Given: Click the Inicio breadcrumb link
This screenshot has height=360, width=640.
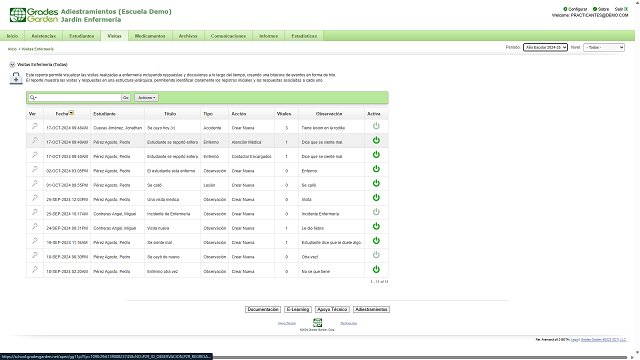Looking at the screenshot, I should pos(12,49).
